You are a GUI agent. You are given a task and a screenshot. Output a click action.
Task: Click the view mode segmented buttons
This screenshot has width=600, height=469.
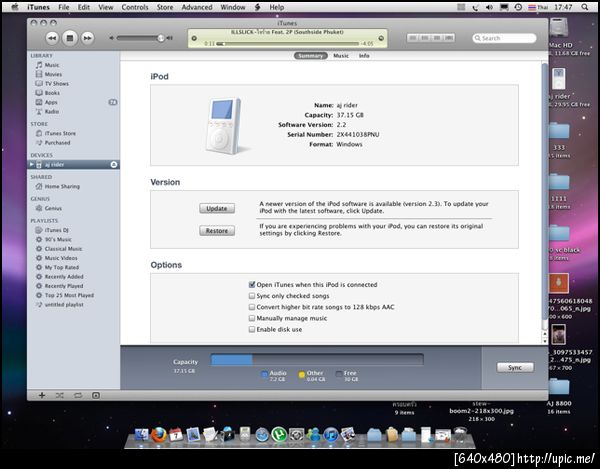click(x=431, y=38)
